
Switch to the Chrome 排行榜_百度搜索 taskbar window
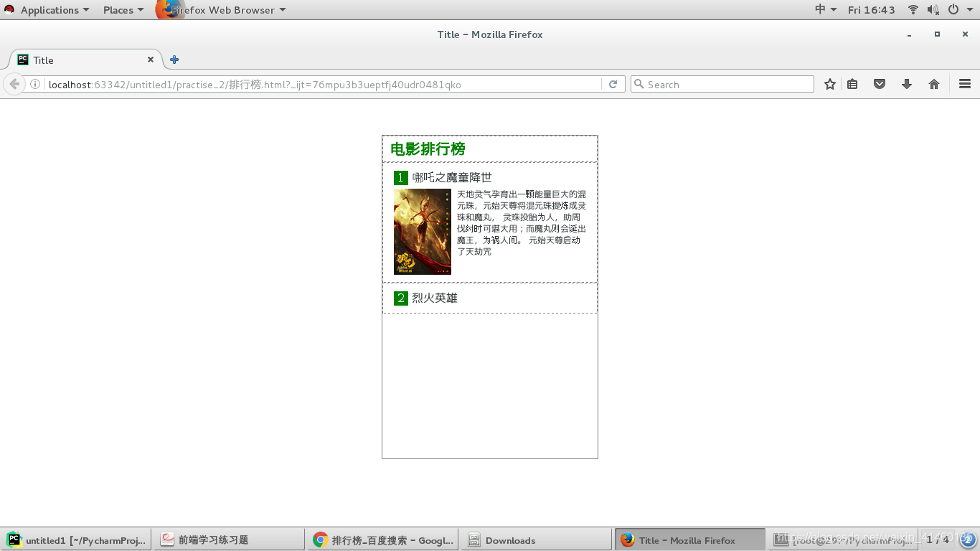coord(382,540)
